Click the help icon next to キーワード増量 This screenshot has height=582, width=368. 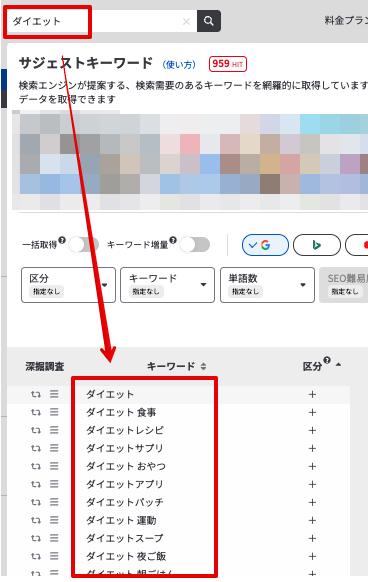pyautogui.click(x=173, y=240)
